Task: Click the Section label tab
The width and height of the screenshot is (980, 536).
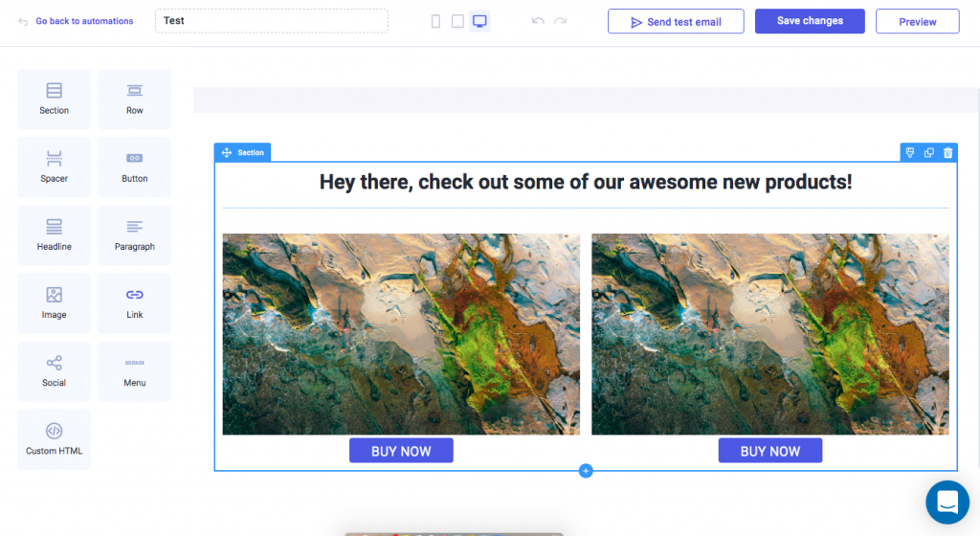Action: coord(242,152)
